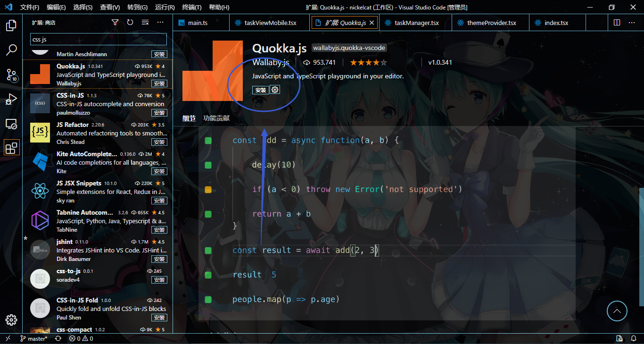
Task: Install the JS Refactor extension
Action: 159,142
